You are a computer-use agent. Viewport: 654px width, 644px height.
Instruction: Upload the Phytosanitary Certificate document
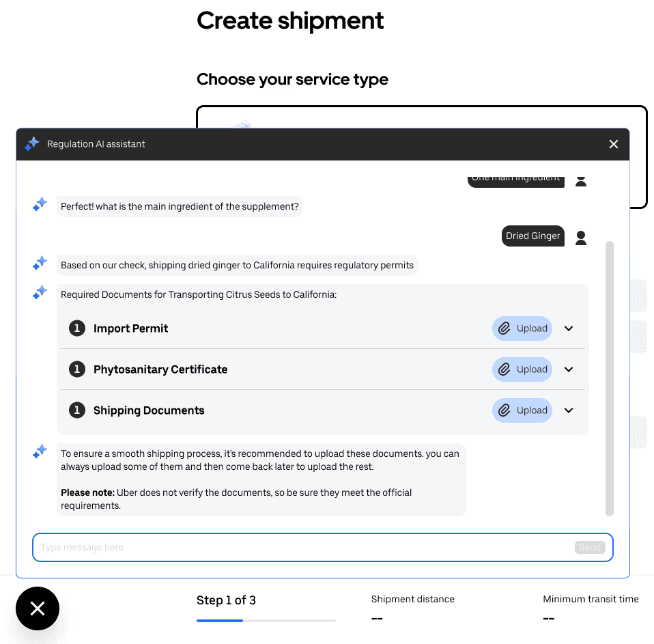tap(522, 369)
